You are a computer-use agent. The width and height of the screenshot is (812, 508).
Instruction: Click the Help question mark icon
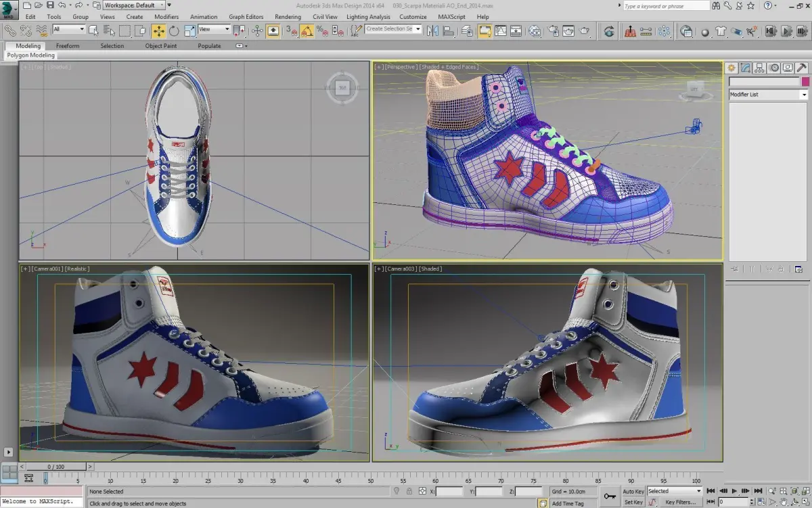point(768,6)
